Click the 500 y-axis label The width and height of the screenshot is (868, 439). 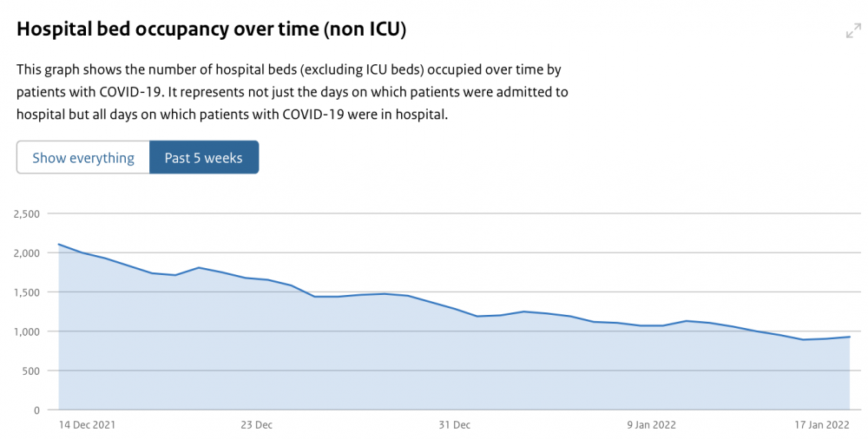31,371
